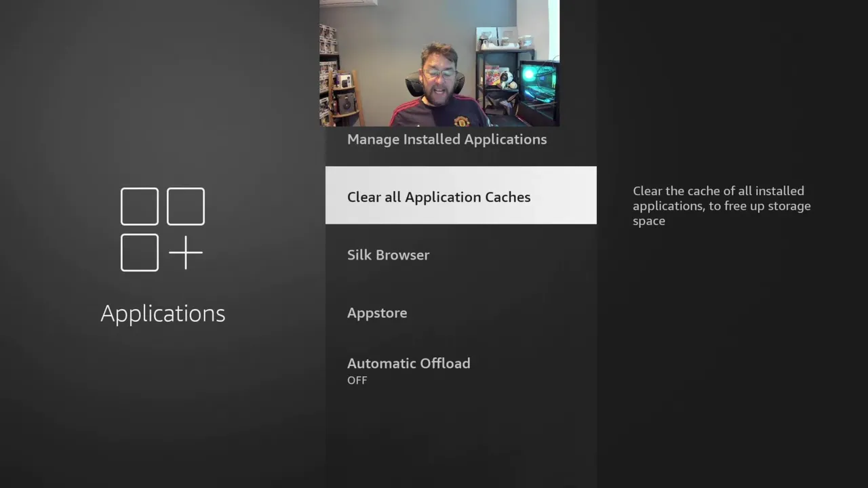Screen dimensions: 868x488
Task: Open Silk Browser settings
Action: pyautogui.click(x=460, y=255)
